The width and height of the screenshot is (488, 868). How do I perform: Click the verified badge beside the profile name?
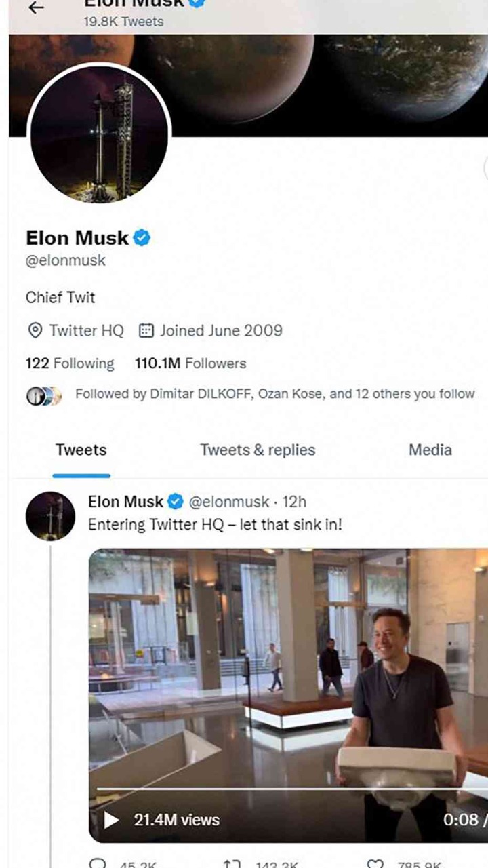142,238
